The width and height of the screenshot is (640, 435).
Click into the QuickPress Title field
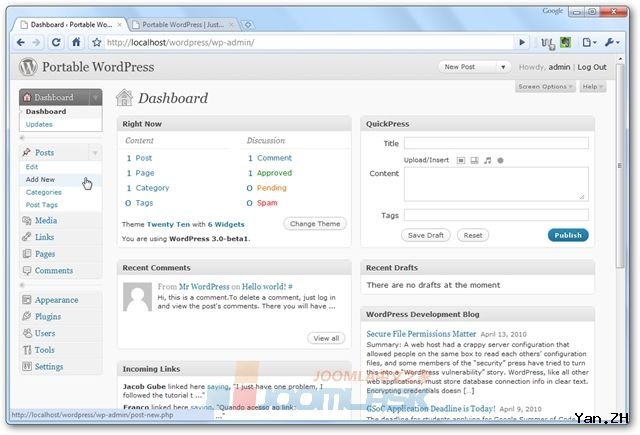496,143
